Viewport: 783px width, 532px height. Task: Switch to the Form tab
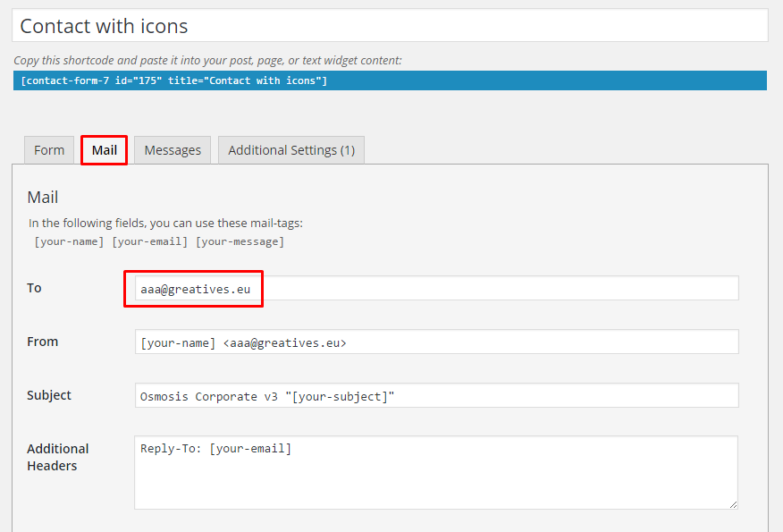click(49, 150)
